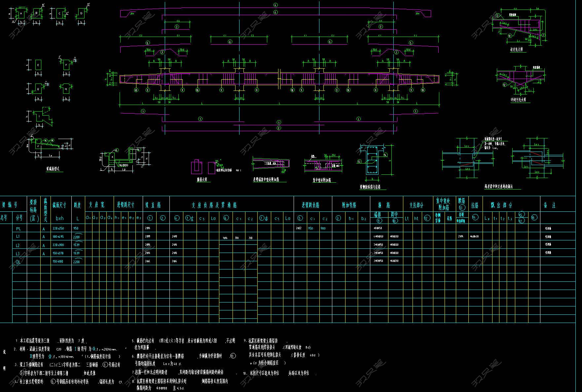Viewport: 582px width, 392px height.
Task: Select the 悬臂跨尺寸 header cell
Action: tap(126, 205)
